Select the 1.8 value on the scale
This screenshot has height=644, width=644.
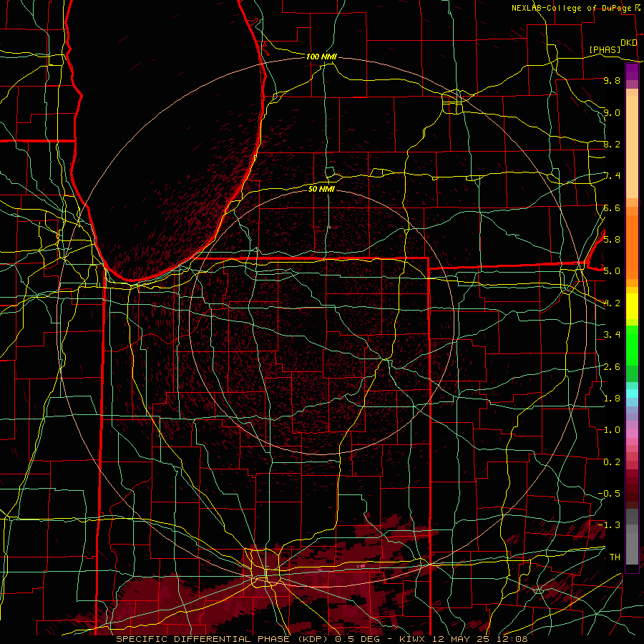pyautogui.click(x=612, y=398)
